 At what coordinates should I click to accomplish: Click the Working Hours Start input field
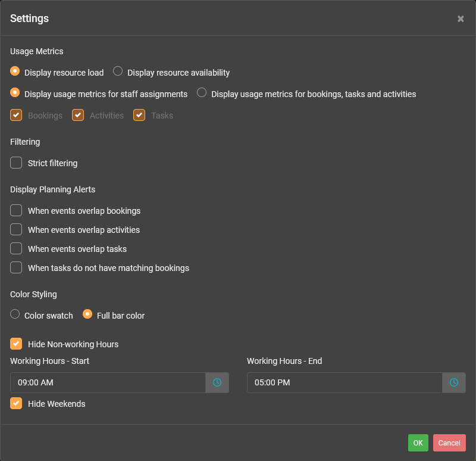pos(107,382)
